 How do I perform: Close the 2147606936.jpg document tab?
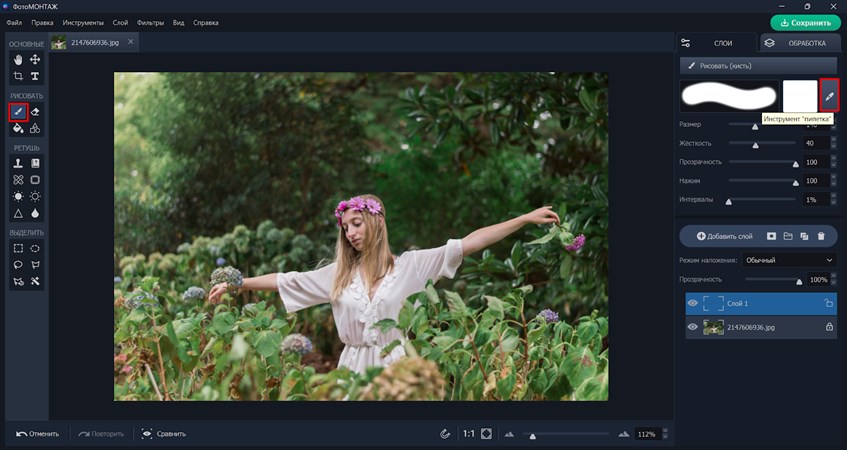tap(130, 42)
